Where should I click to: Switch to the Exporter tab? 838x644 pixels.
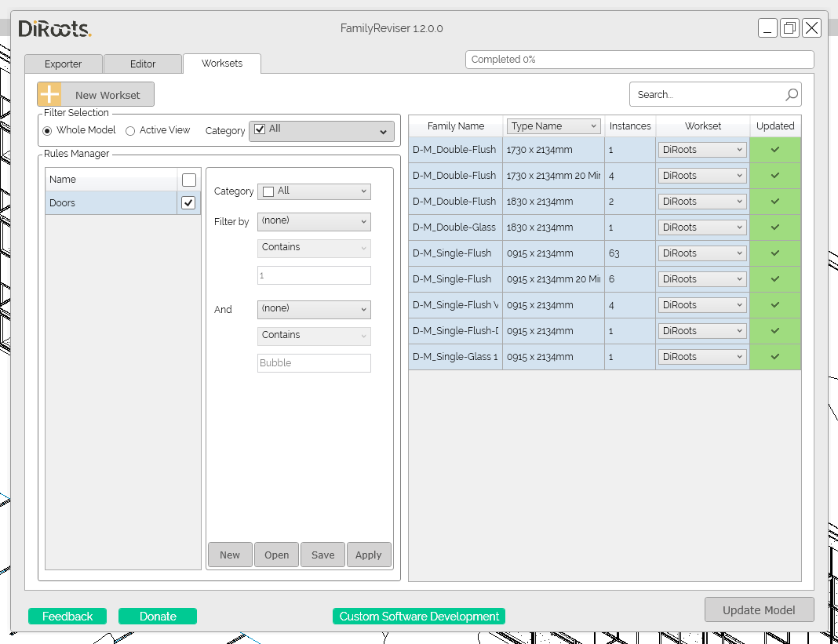[63, 64]
